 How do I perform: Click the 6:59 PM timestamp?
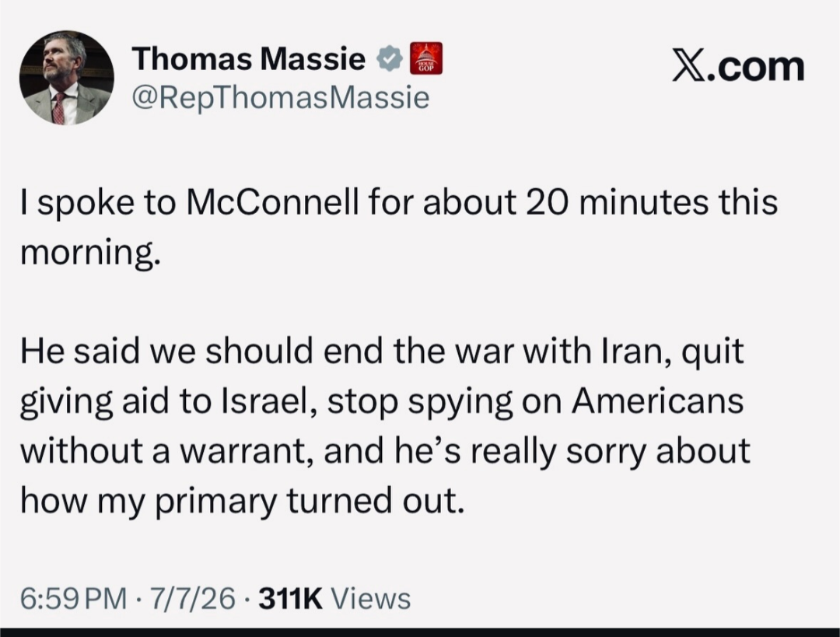pos(73,599)
